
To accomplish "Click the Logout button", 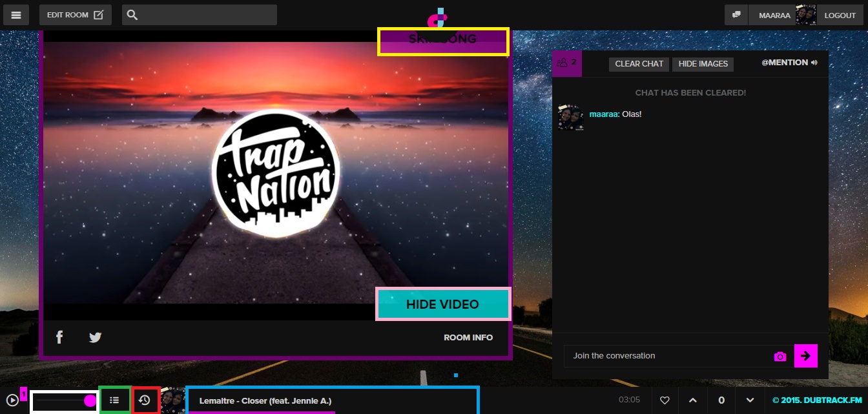I will [x=840, y=16].
